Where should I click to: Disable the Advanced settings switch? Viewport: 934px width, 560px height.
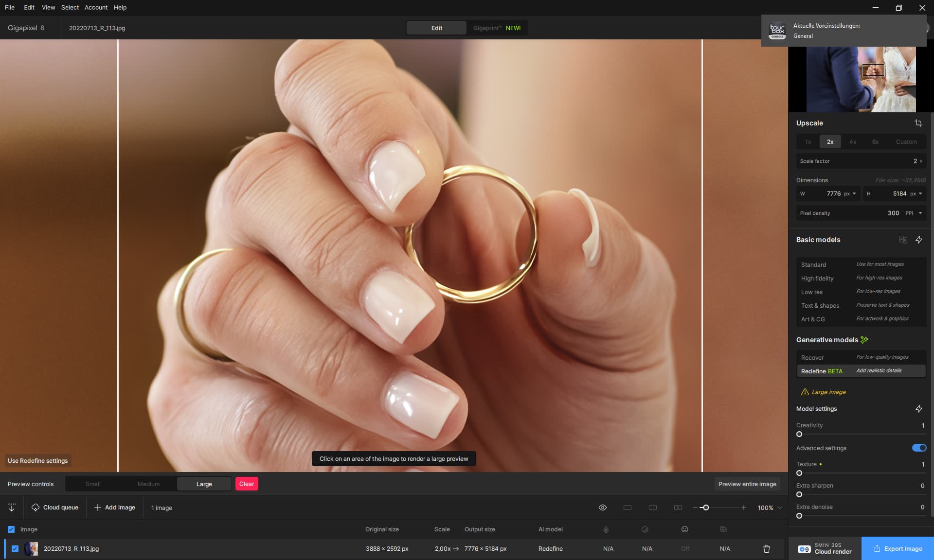[919, 448]
